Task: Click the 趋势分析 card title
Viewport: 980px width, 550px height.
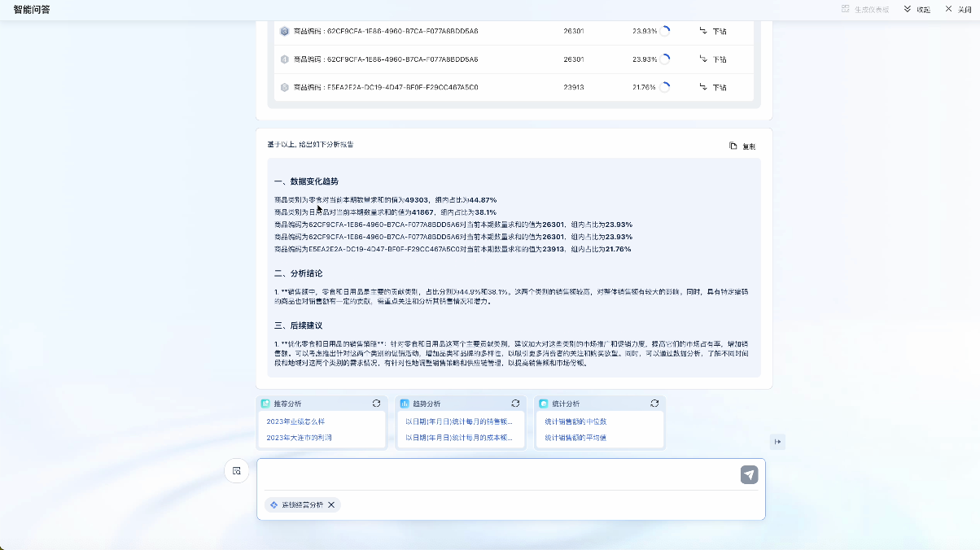Action: point(427,404)
